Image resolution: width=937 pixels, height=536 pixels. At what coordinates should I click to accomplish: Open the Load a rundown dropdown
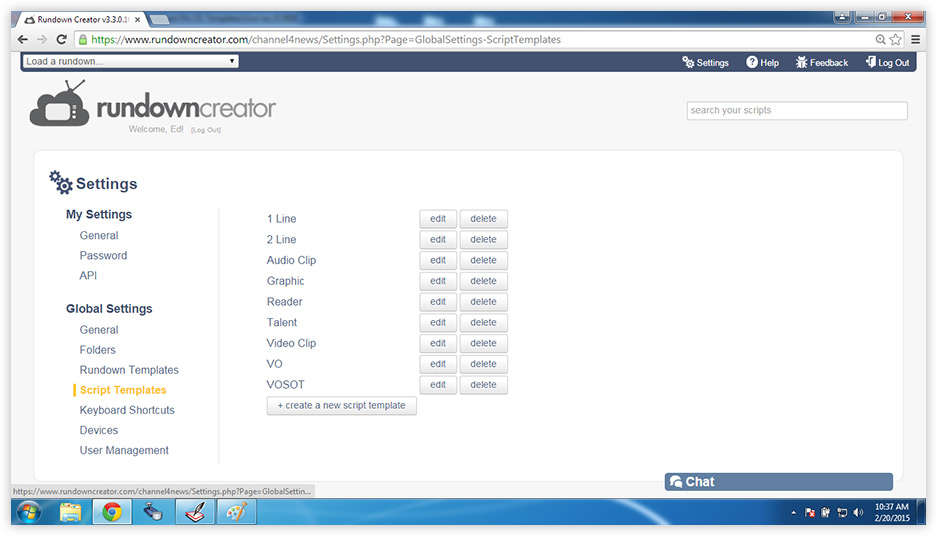click(x=130, y=61)
